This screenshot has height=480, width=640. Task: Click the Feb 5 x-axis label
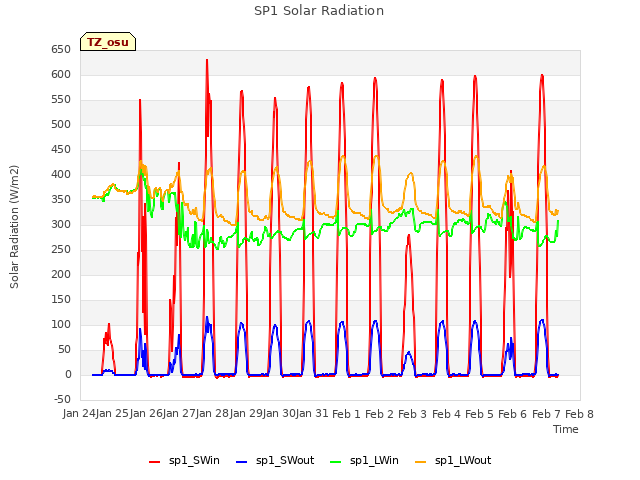click(x=479, y=414)
